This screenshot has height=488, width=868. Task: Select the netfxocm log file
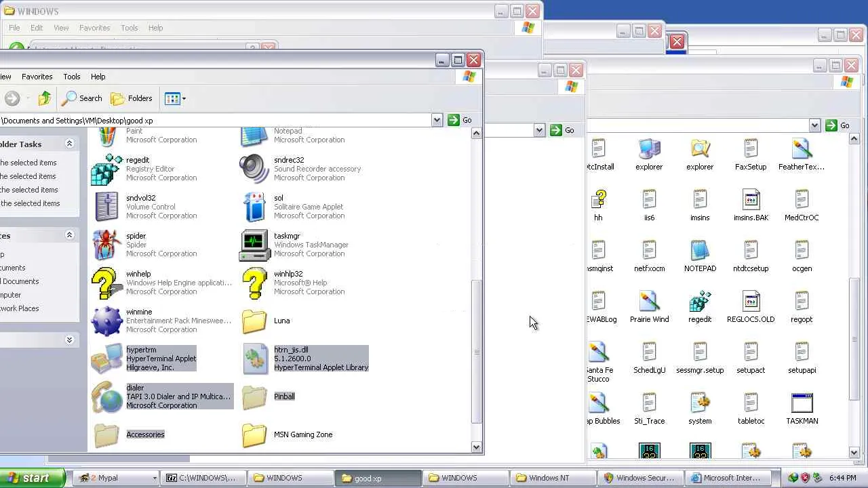[x=649, y=256]
